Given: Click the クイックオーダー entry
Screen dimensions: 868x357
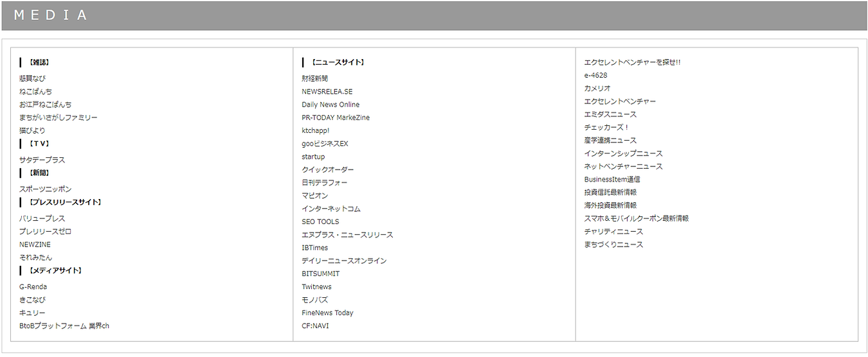Looking at the screenshot, I should point(328,170).
